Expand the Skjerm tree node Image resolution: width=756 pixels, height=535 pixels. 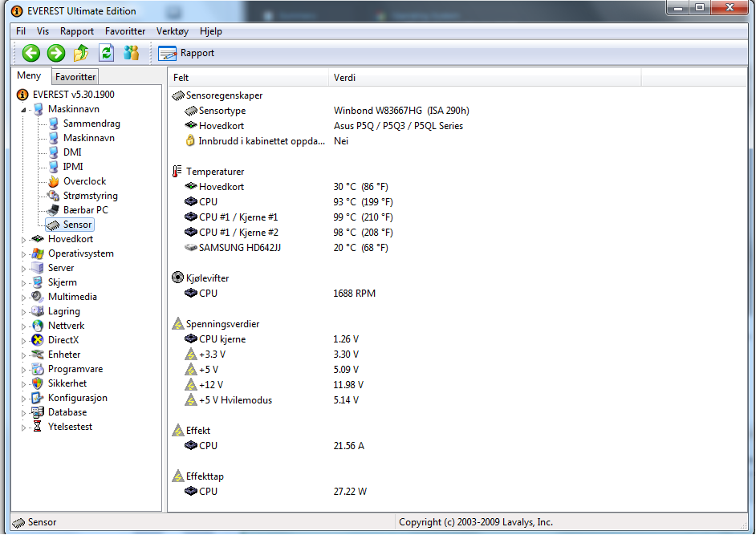click(x=23, y=283)
